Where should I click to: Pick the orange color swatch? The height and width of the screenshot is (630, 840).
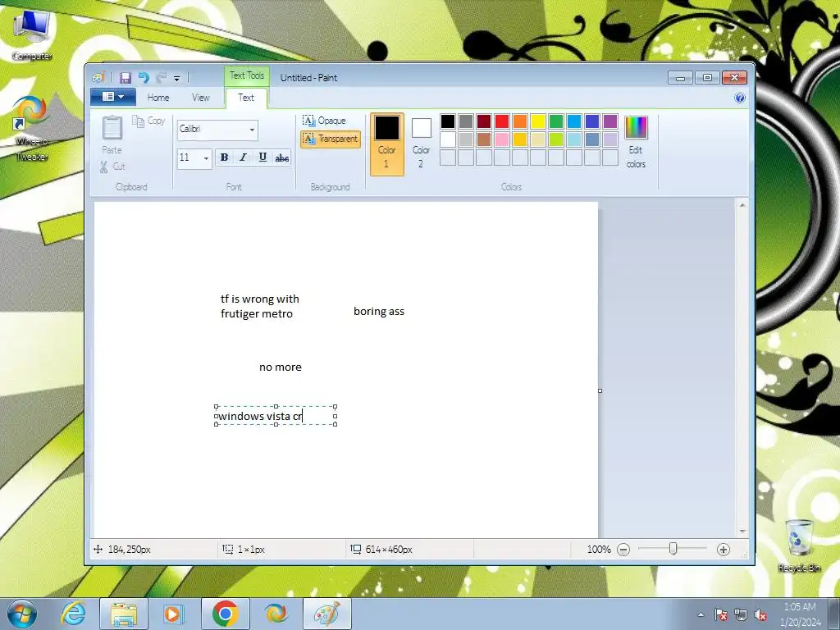519,121
